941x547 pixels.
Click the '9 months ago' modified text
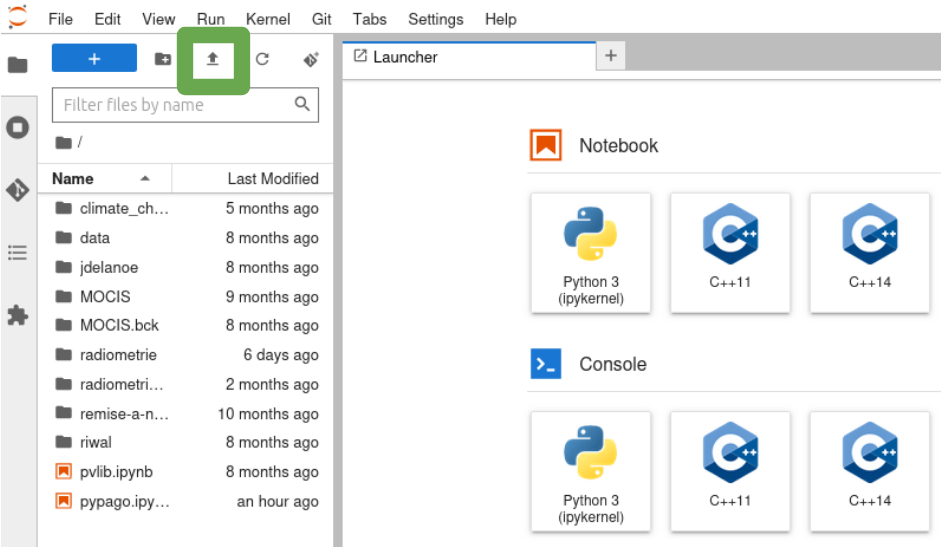coord(272,297)
